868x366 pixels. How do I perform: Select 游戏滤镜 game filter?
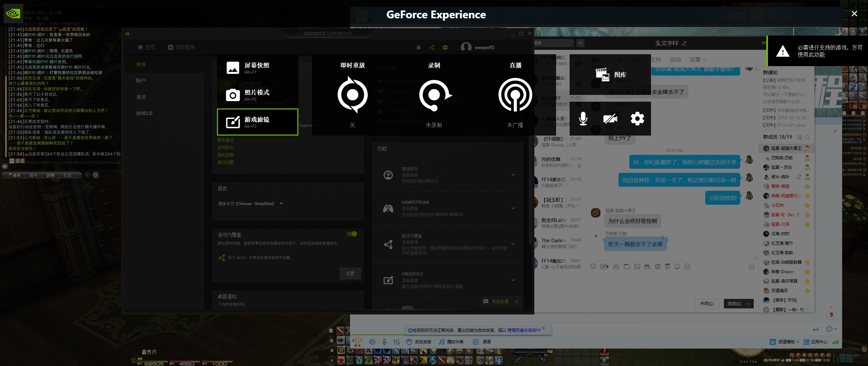pyautogui.click(x=257, y=122)
